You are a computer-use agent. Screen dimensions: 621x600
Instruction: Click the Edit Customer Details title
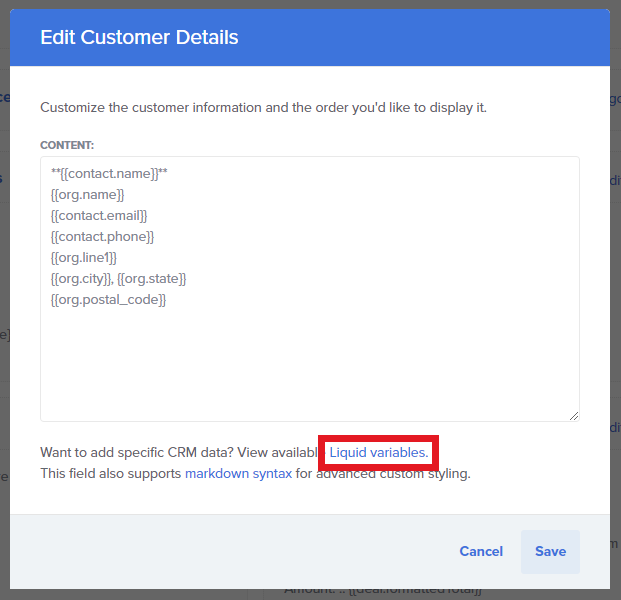pyautogui.click(x=139, y=39)
